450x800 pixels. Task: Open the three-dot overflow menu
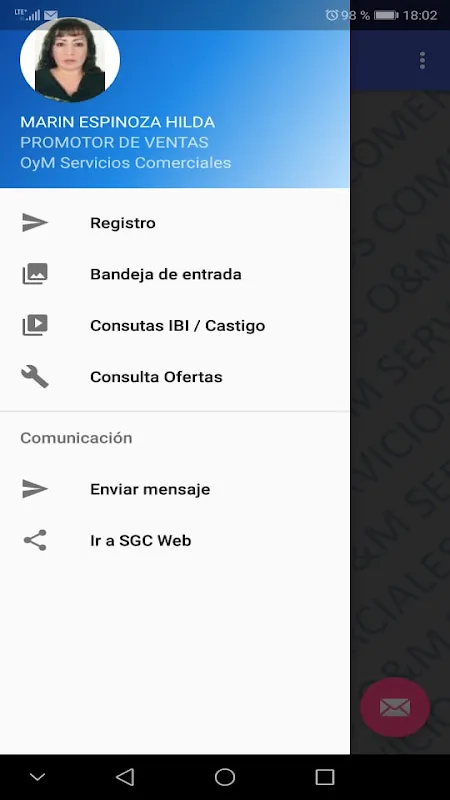click(x=422, y=60)
